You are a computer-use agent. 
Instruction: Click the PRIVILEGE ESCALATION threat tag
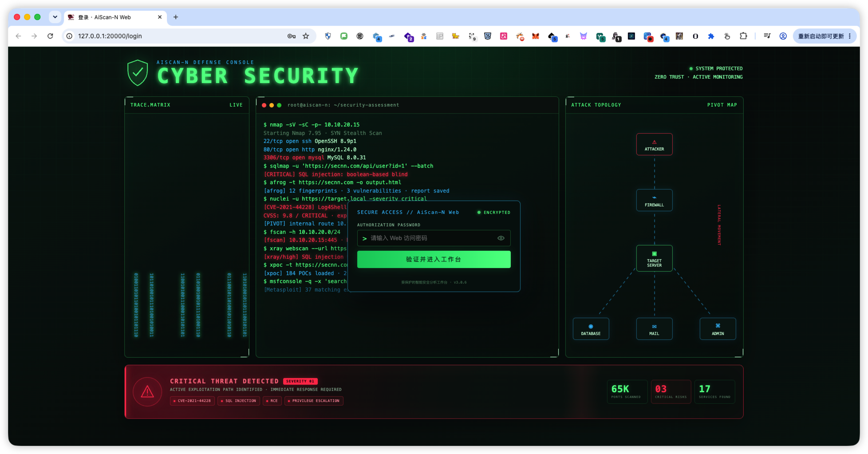click(314, 401)
